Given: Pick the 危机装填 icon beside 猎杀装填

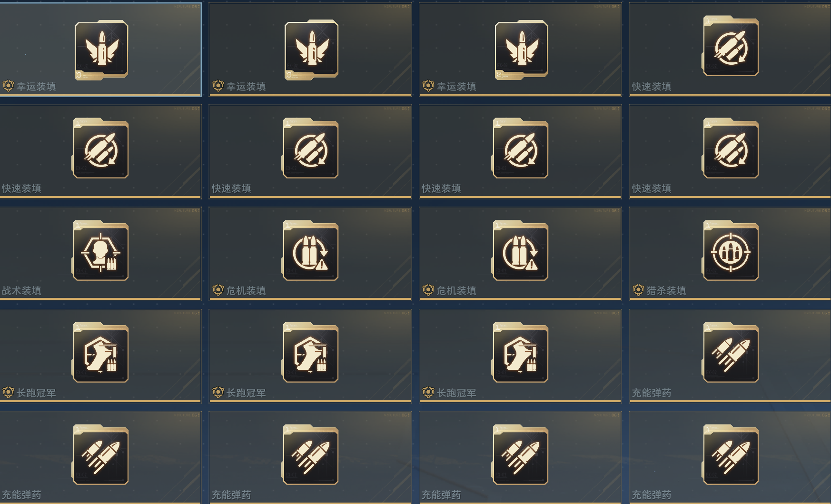Looking at the screenshot, I should [x=520, y=251].
